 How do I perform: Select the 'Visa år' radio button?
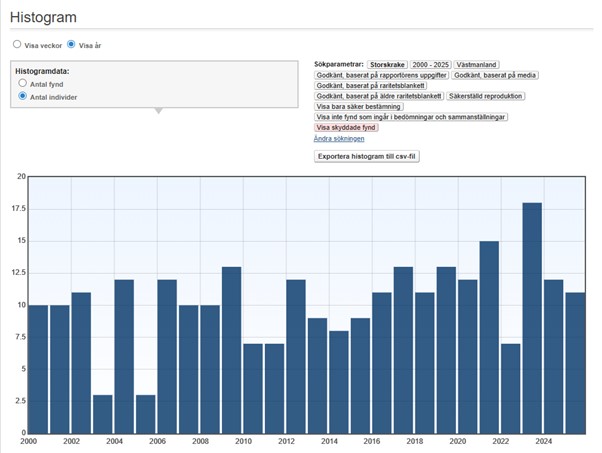(x=71, y=45)
